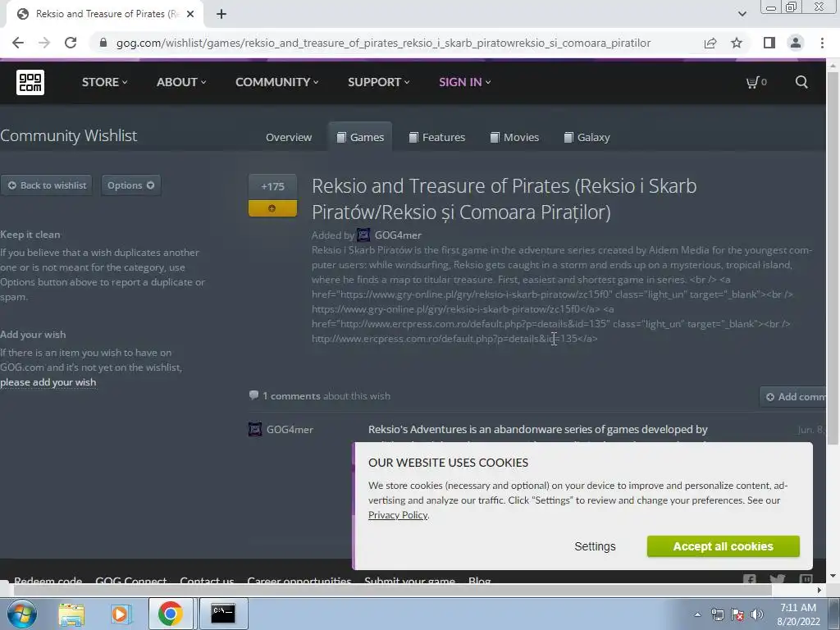Viewport: 840px width, 630px height.
Task: Open a new browser tab
Action: (221, 14)
